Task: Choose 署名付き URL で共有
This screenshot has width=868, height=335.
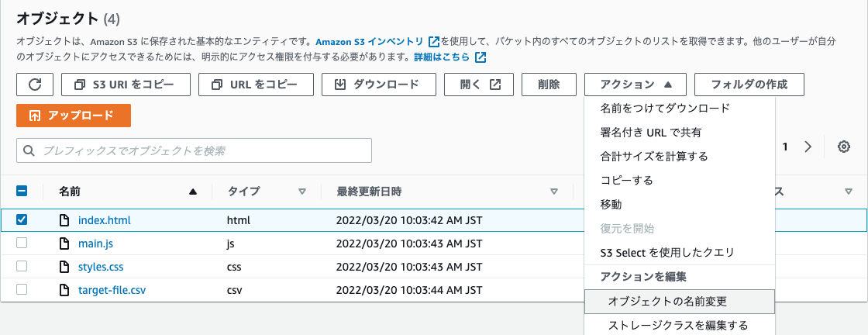Action: tap(679, 133)
